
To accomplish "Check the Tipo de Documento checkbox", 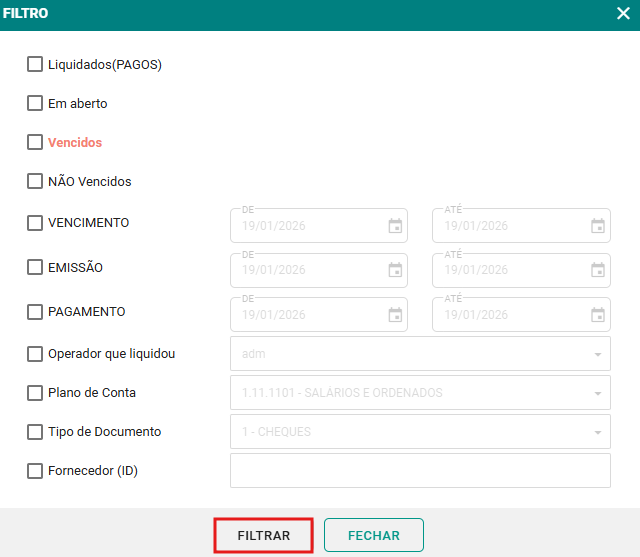I will point(35,432).
